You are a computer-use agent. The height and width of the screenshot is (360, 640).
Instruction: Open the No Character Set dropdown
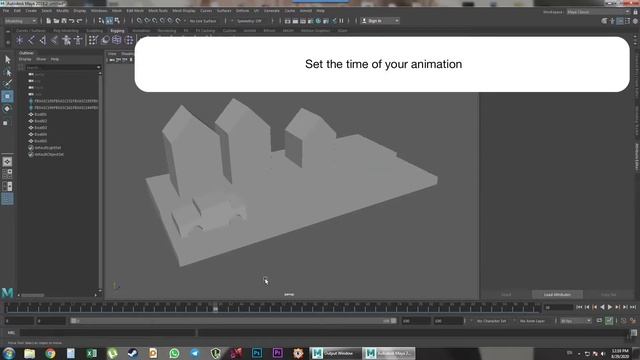(491, 321)
